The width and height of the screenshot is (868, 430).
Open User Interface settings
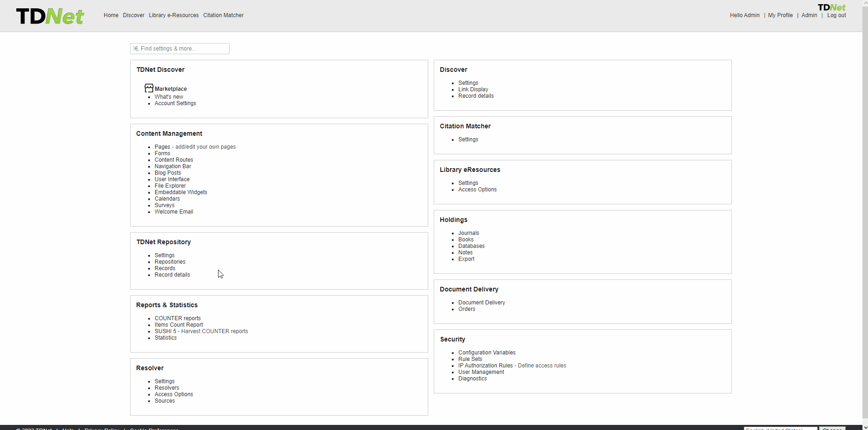coord(172,179)
